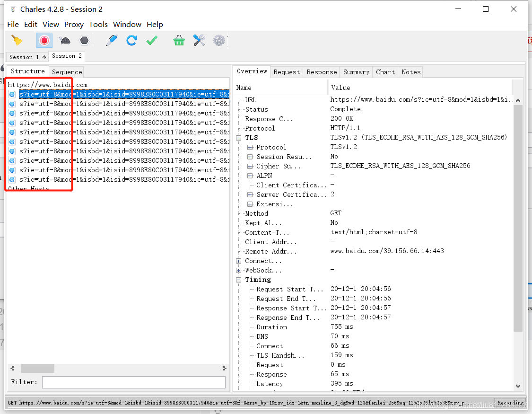Viewport: 532px width, 414px height.
Task: Open the green basket purchase icon
Action: tap(179, 40)
